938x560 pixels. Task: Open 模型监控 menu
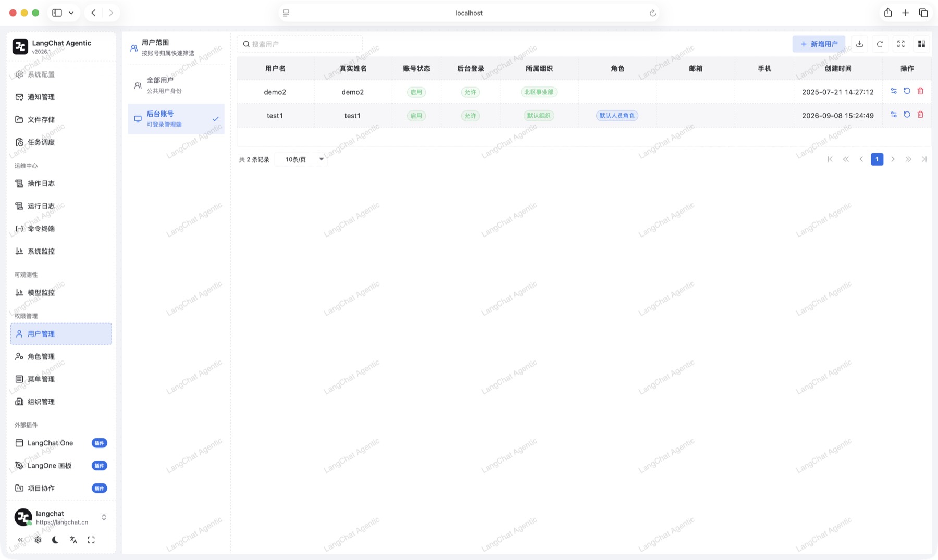tap(61, 292)
